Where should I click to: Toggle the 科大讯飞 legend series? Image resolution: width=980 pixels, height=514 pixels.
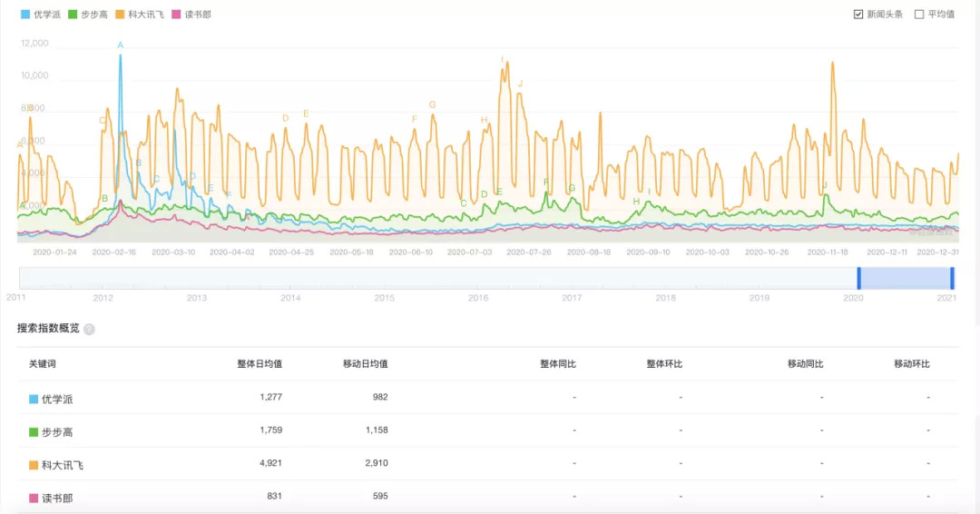pyautogui.click(x=140, y=15)
